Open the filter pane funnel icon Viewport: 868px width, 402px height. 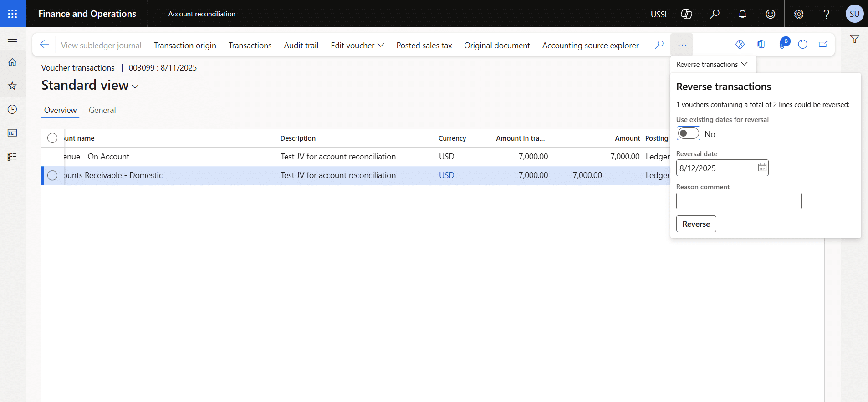click(x=854, y=39)
